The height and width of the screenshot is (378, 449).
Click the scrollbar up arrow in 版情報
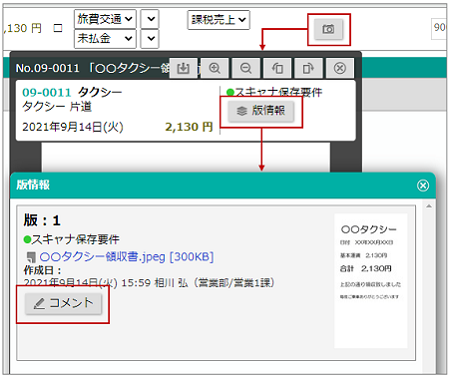coord(429,207)
